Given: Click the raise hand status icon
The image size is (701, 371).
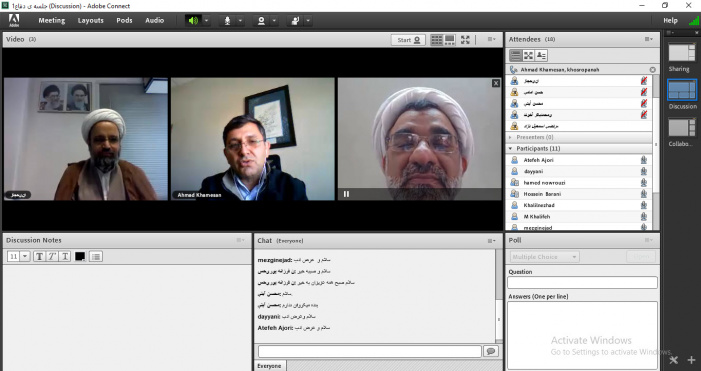Looking at the screenshot, I should point(295,21).
